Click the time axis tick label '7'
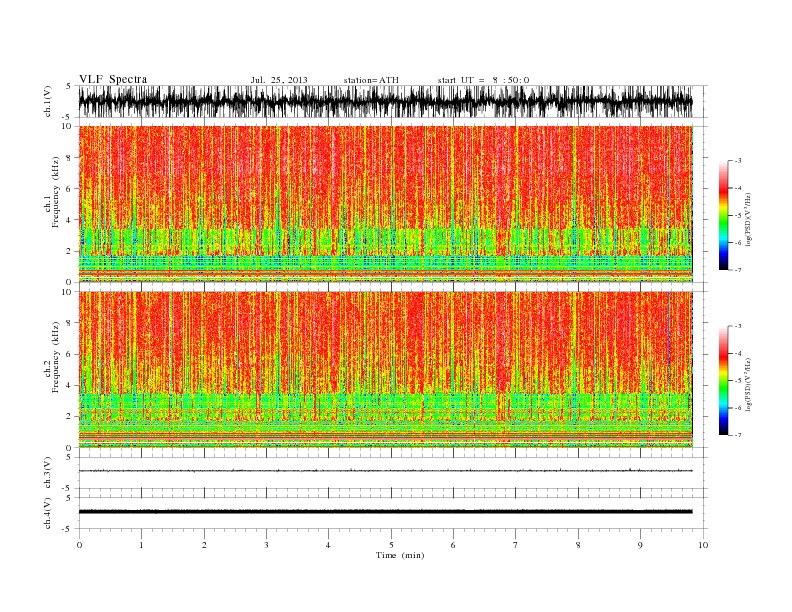The width and height of the screenshot is (792, 612). click(516, 545)
